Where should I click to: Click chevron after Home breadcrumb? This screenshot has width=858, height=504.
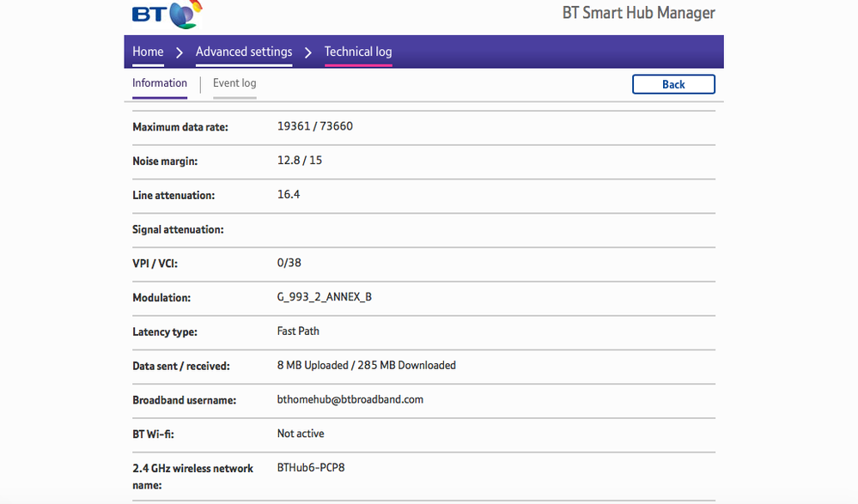[180, 52]
